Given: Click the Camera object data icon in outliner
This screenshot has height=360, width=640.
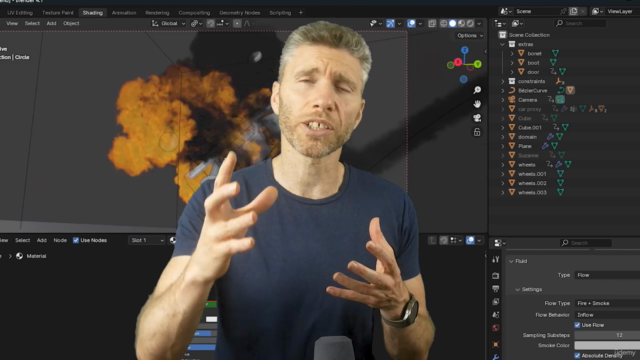Looking at the screenshot, I should pos(560,99).
